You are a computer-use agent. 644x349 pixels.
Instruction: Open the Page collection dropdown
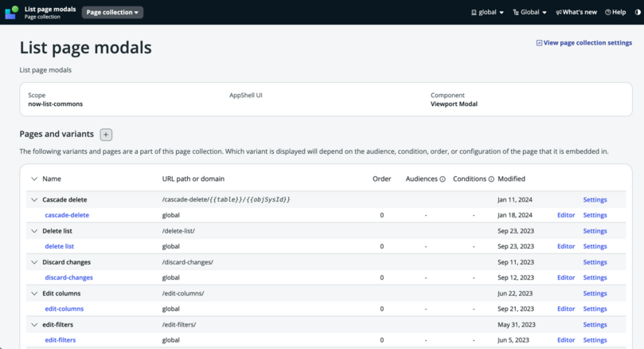(x=112, y=12)
